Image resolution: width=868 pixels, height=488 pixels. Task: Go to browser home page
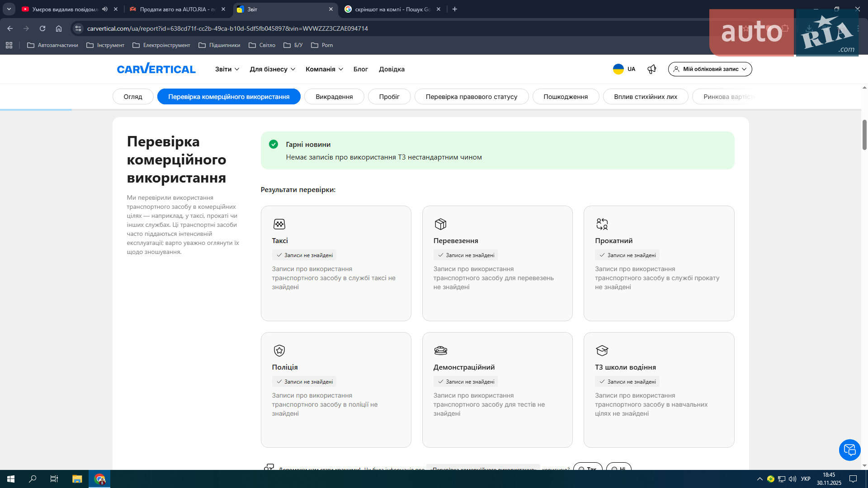(59, 28)
